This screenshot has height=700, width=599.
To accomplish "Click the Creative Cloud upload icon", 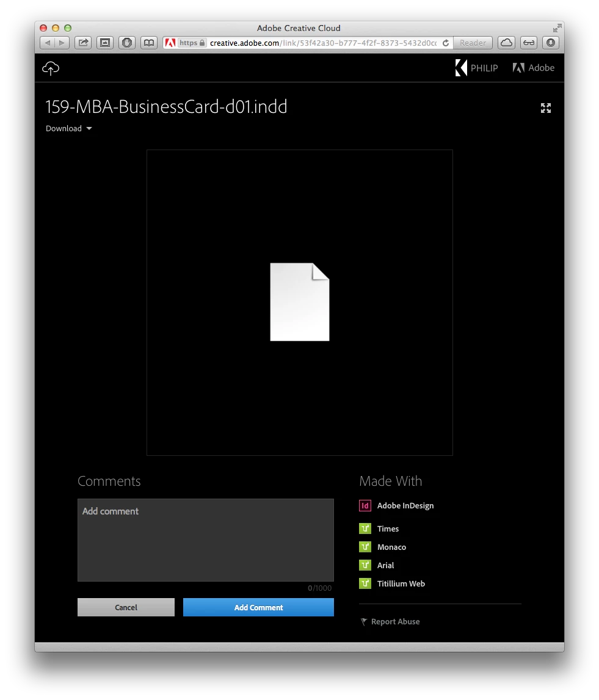I will [x=51, y=68].
